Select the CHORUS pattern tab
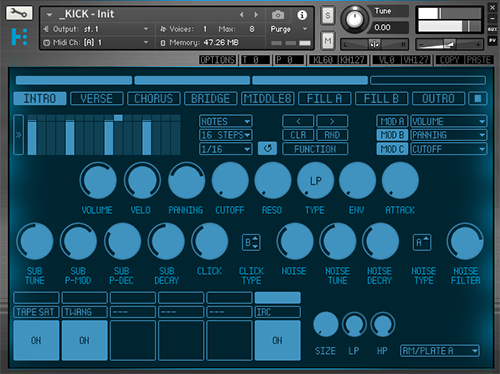Viewport: 500px width, 374px height. tap(154, 99)
